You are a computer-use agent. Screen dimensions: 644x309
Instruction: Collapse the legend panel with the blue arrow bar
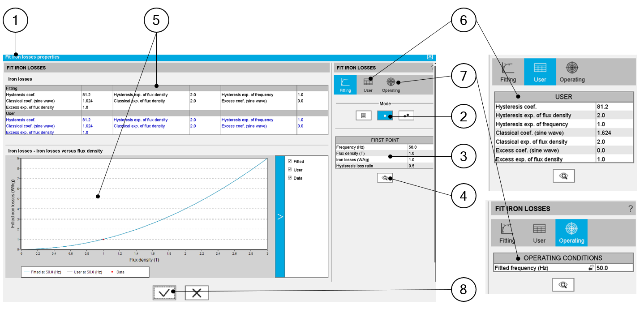point(280,217)
